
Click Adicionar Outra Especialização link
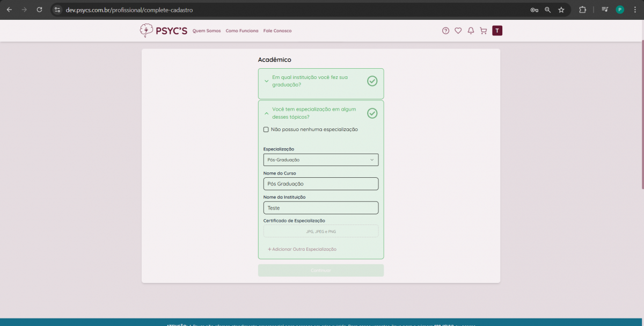pos(302,249)
